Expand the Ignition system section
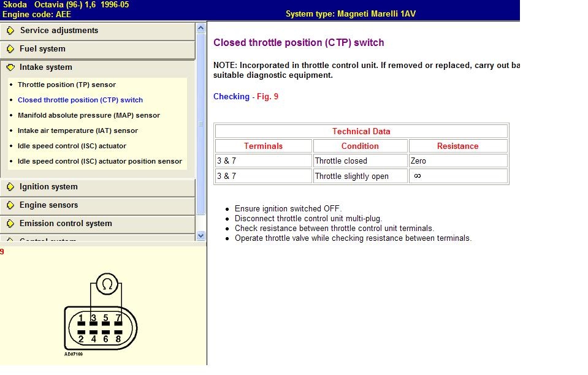 (x=97, y=187)
